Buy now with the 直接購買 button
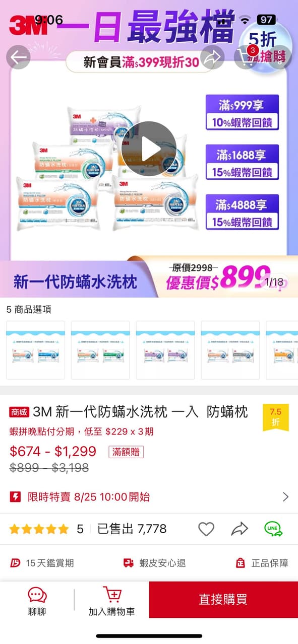Viewport: 298px width, 644px height. 223,600
